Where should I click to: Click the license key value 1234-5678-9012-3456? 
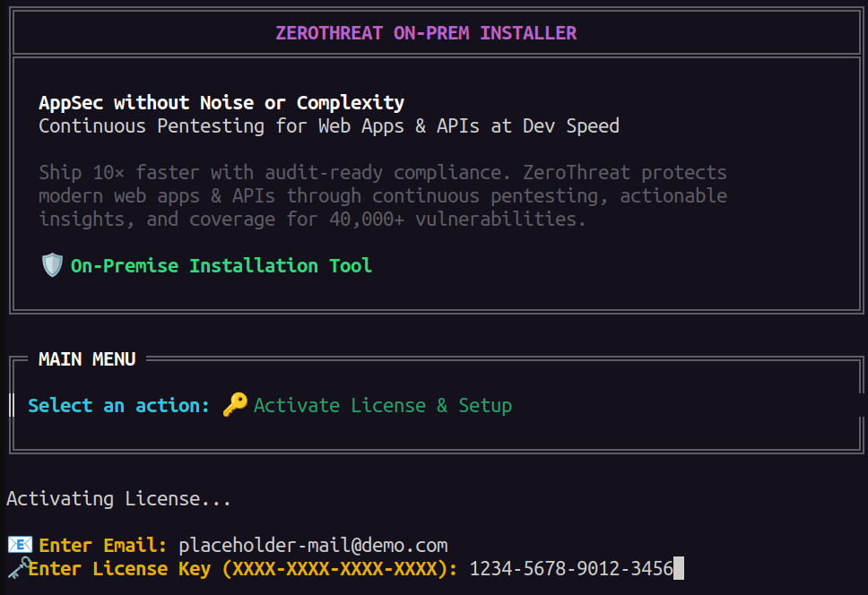570,568
